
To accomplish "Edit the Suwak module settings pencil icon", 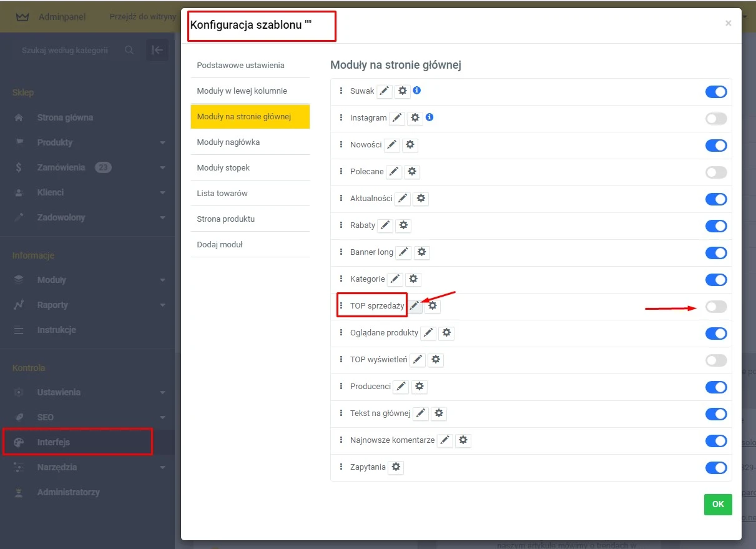I will (385, 91).
